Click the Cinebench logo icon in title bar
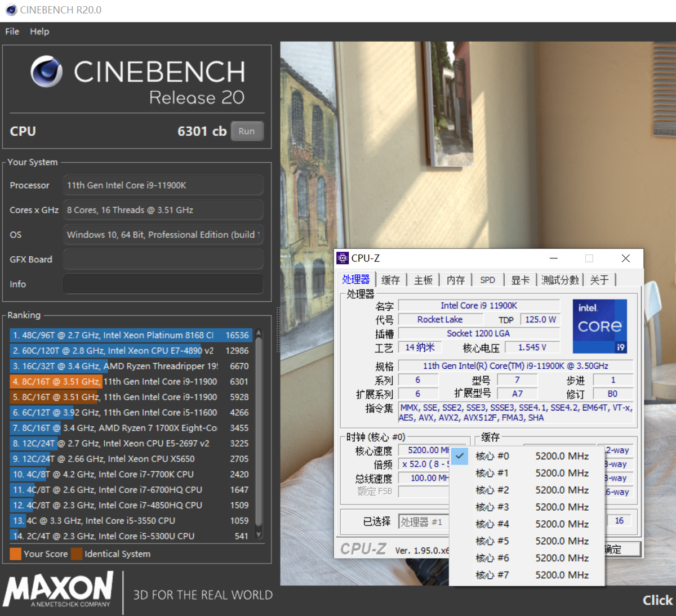The height and width of the screenshot is (616, 676). pyautogui.click(x=10, y=10)
